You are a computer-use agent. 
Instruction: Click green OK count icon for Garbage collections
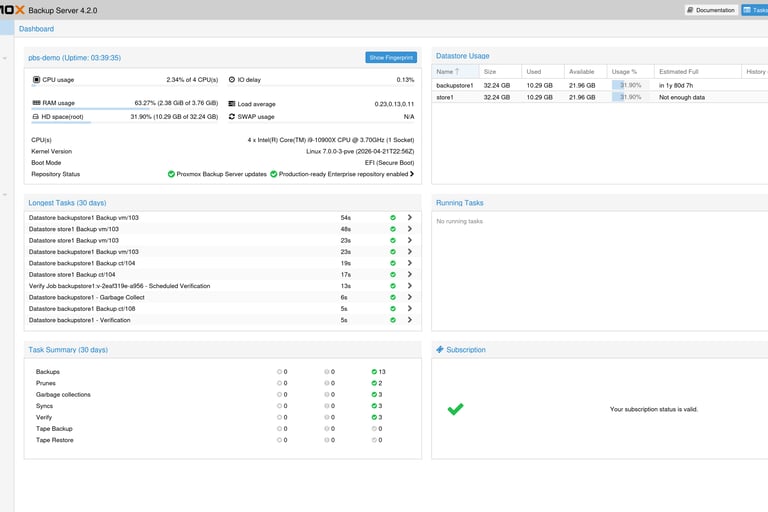coord(374,394)
